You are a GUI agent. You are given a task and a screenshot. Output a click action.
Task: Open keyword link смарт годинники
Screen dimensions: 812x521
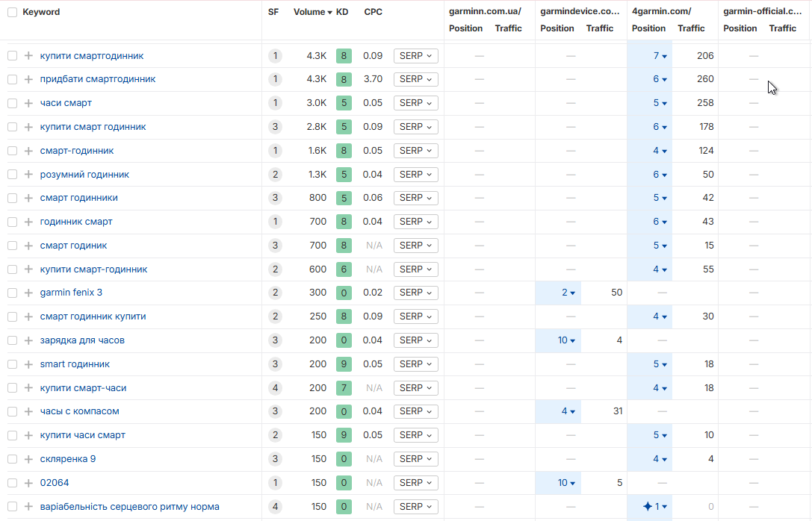pyautogui.click(x=78, y=198)
